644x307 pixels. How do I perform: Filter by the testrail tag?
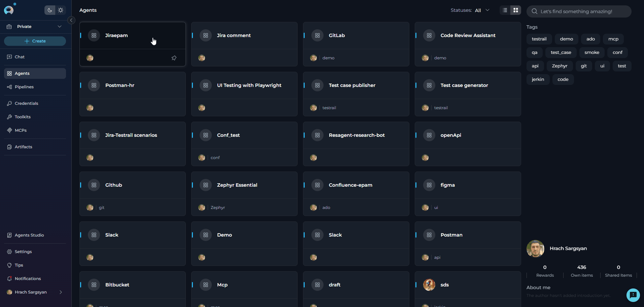pyautogui.click(x=539, y=39)
